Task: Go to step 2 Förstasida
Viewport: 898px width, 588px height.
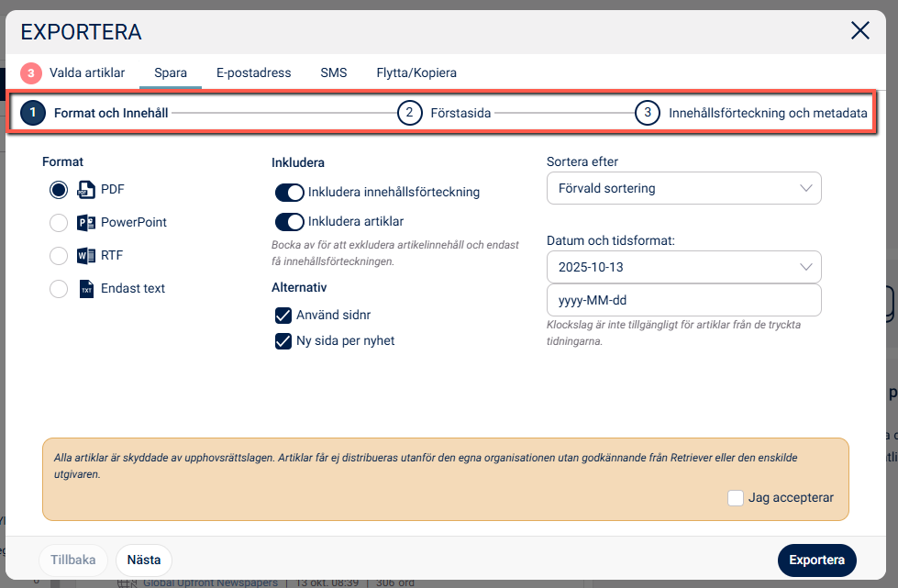Action: [x=445, y=113]
